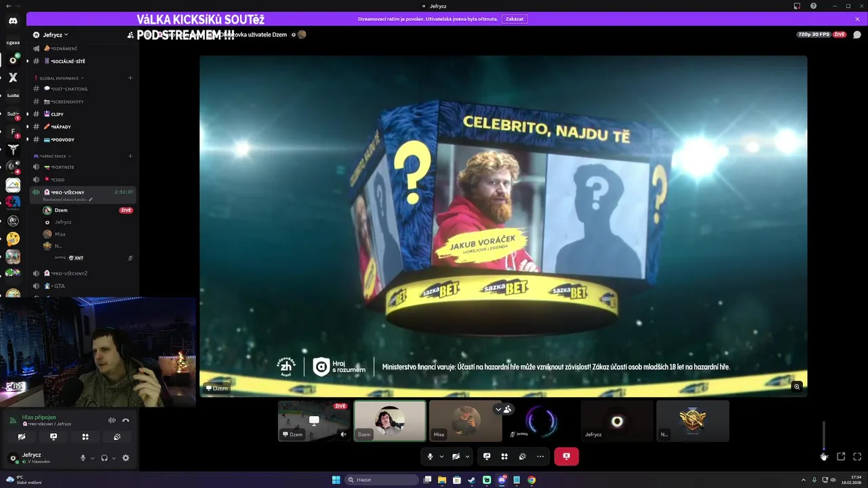Screen dimensions: 868x488
Task: Select Dzem live stream thumbnail
Action: pyautogui.click(x=314, y=421)
